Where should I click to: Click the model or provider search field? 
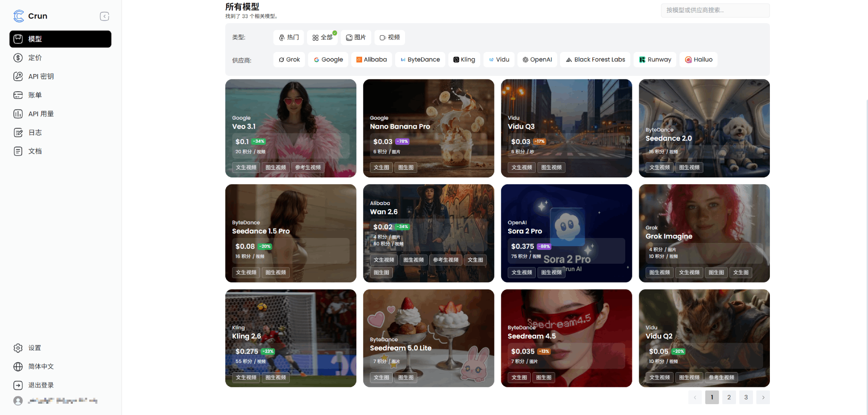[x=715, y=10]
